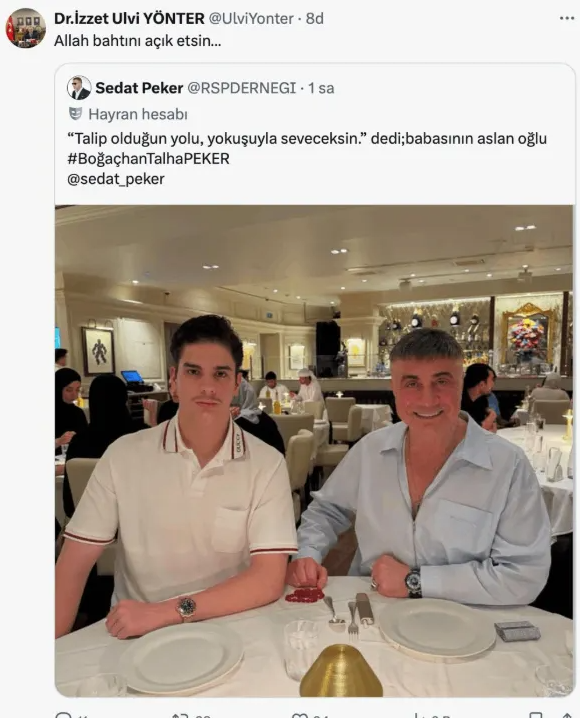Open the more options three-dot menu

567,18
